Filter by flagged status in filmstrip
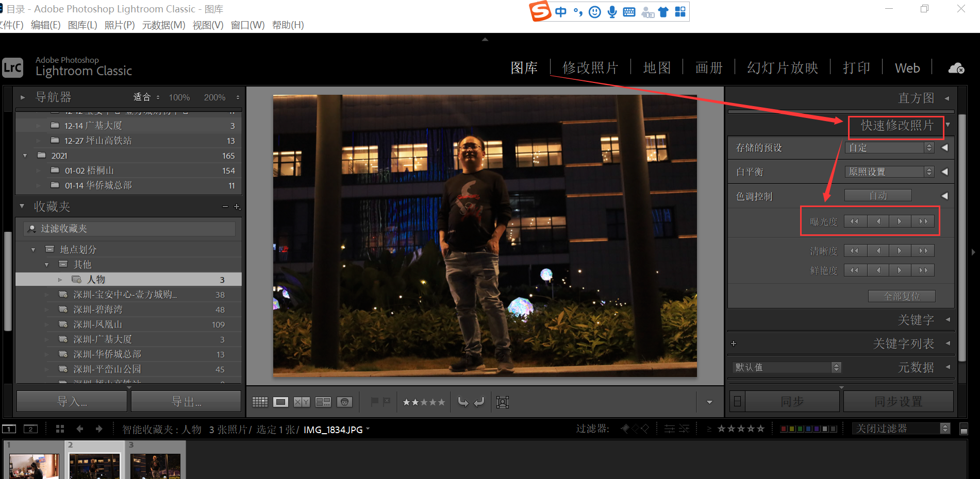 (x=625, y=429)
